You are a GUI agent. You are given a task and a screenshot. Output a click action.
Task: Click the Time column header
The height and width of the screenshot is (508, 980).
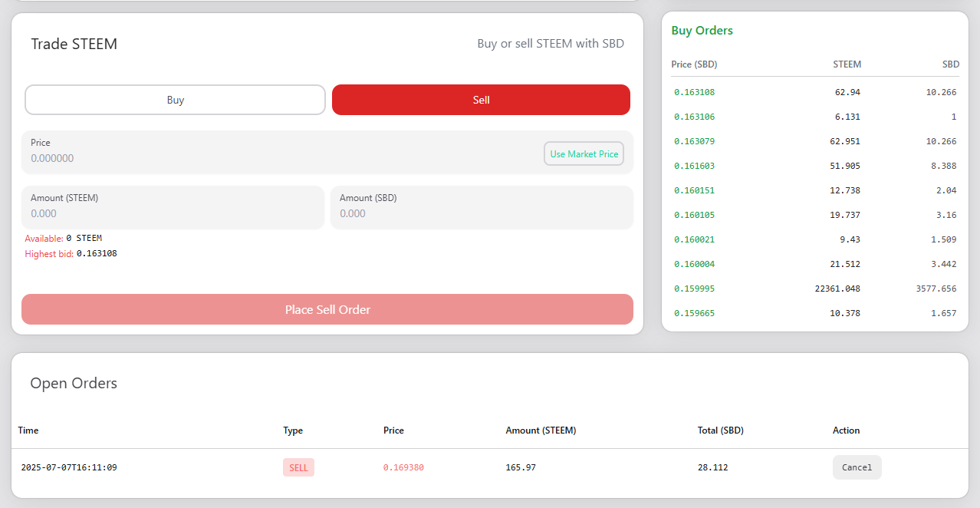click(28, 430)
